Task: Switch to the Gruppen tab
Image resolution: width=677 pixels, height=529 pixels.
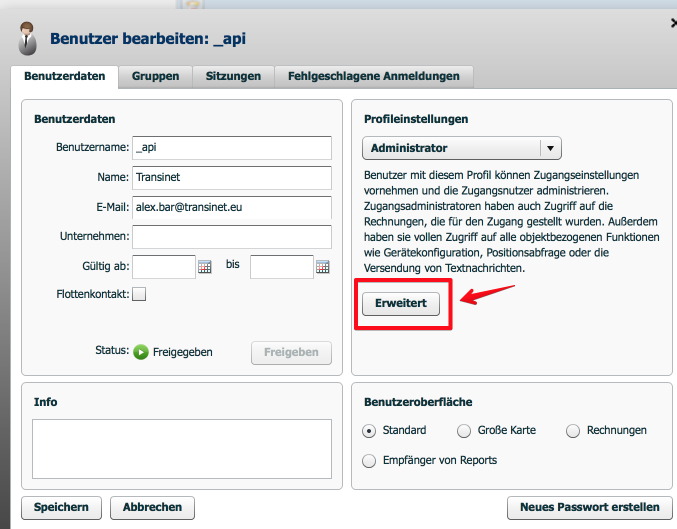Action: click(x=154, y=76)
